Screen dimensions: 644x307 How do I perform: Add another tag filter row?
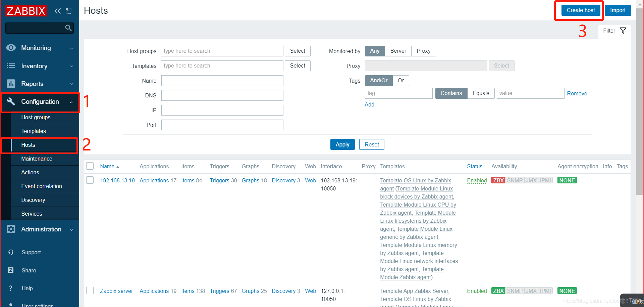click(369, 105)
